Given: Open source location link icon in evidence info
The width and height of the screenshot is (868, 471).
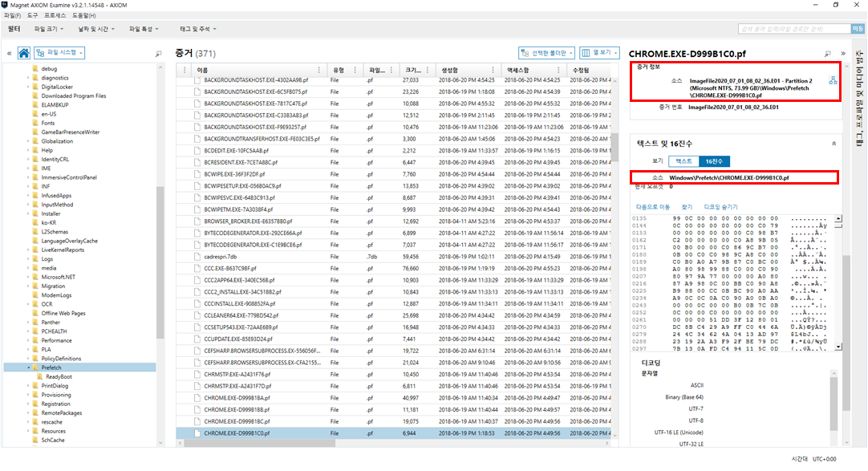Looking at the screenshot, I should coord(834,81).
